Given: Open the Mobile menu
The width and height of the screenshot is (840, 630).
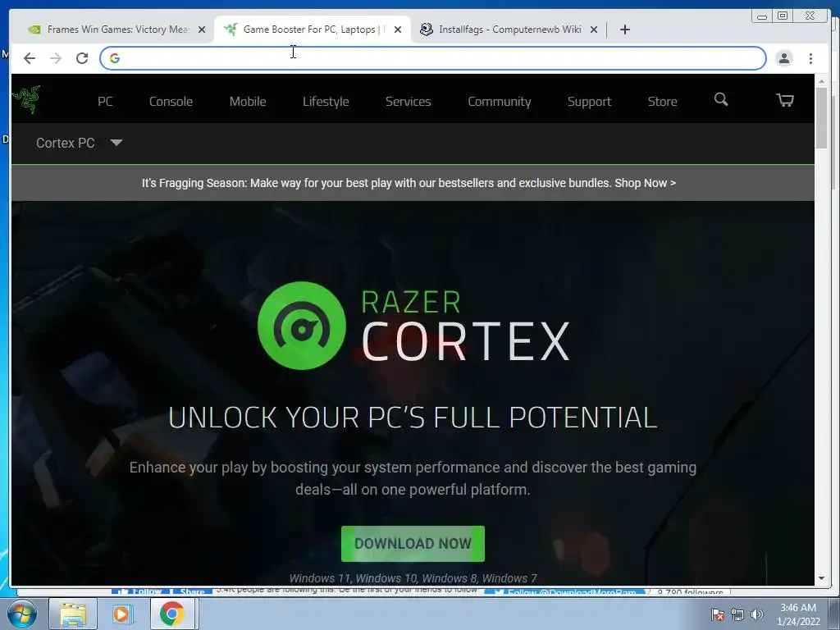Looking at the screenshot, I should (248, 101).
